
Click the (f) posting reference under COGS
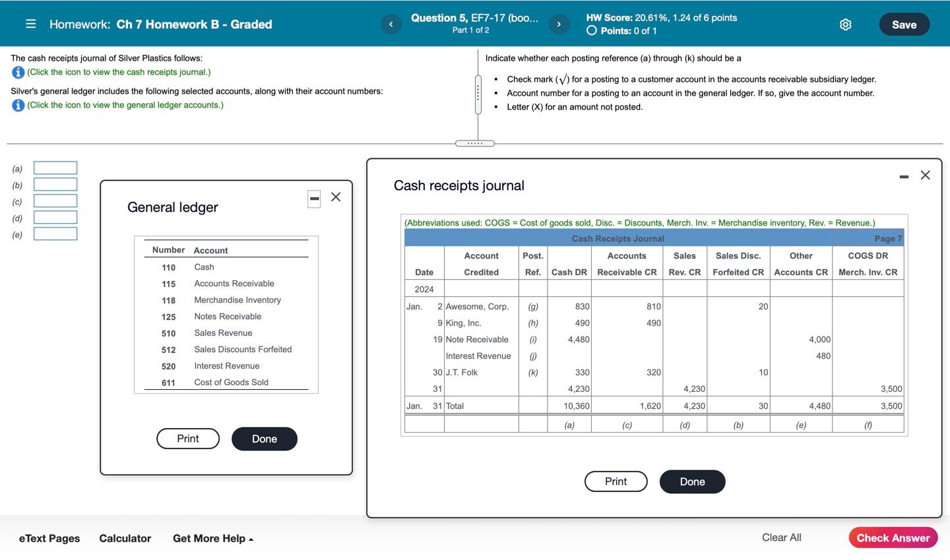point(868,425)
